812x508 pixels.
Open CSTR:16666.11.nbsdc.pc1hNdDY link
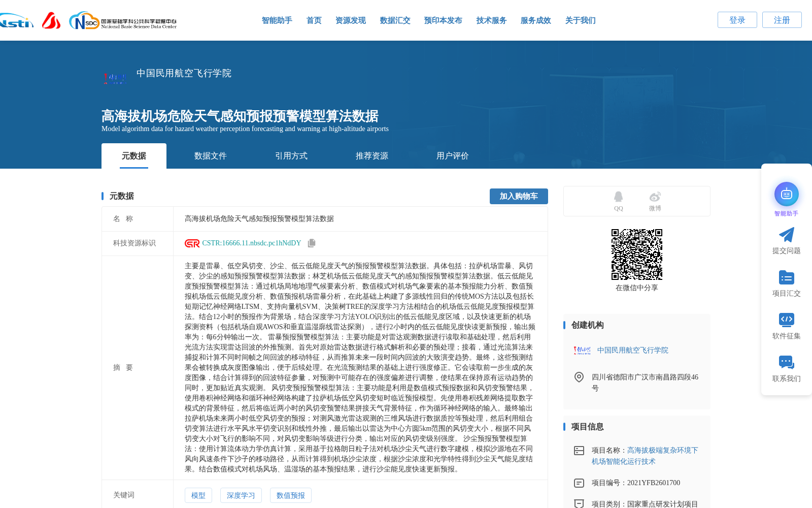coord(252,243)
